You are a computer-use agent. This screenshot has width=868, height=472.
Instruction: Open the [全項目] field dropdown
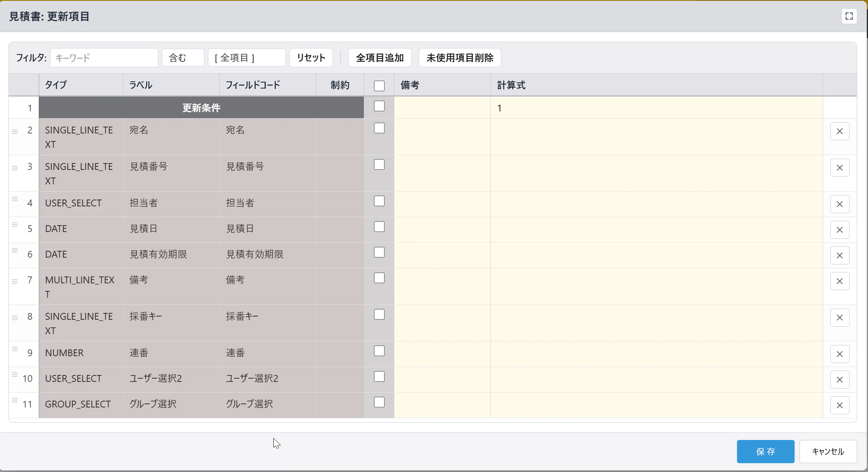246,58
